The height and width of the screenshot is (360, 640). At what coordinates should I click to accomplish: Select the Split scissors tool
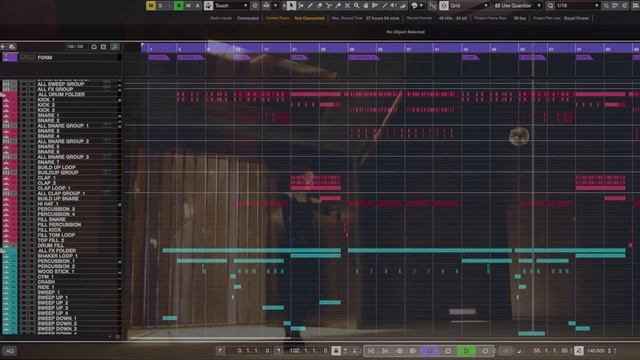coord(329,5)
